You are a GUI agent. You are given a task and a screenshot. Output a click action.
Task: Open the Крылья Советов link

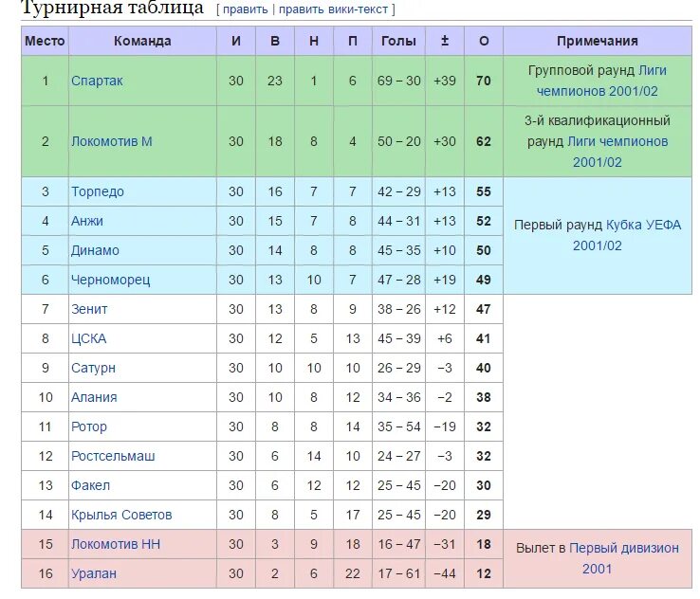pyautogui.click(x=121, y=515)
